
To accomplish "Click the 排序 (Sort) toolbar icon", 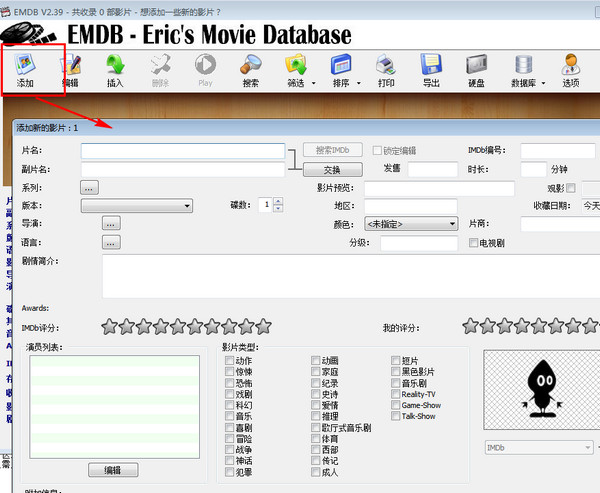I will tap(341, 70).
